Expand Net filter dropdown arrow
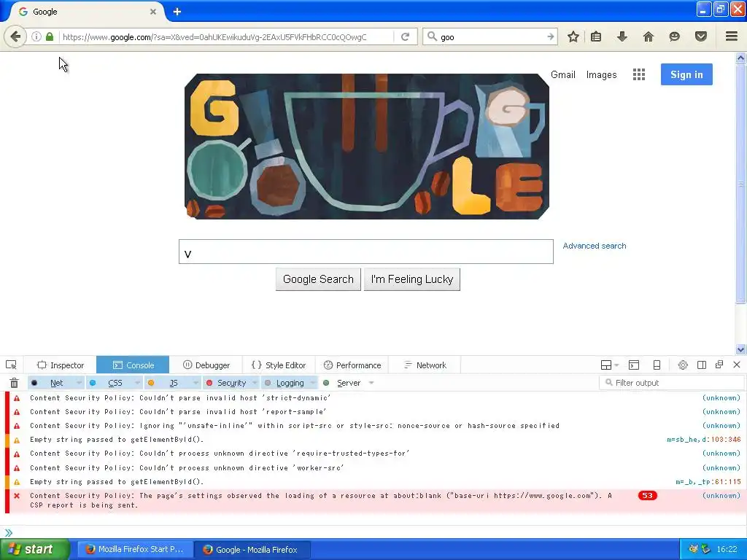The height and width of the screenshot is (560, 747). click(79, 383)
